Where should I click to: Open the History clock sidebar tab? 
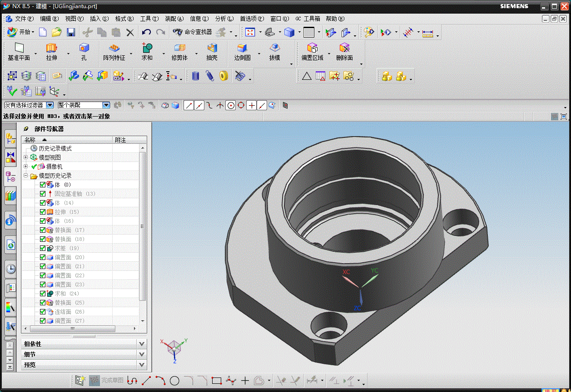click(10, 269)
